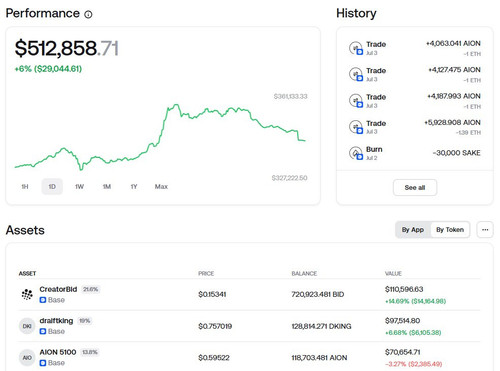Open the trade icon for +4,063.041 AION

click(x=356, y=48)
